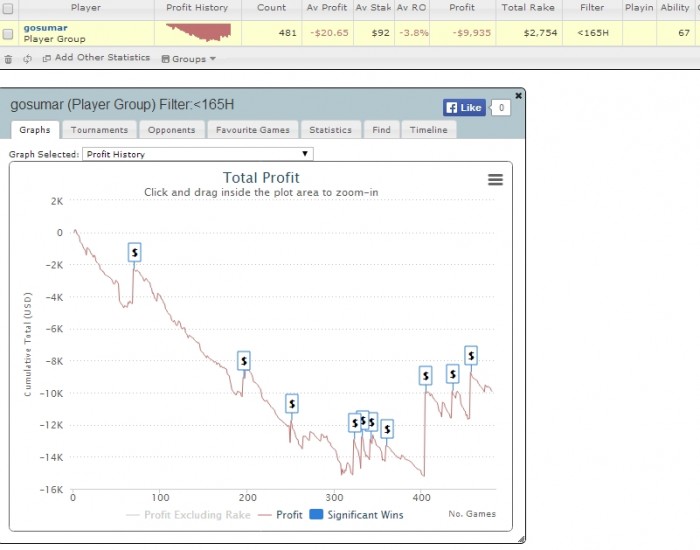Switch to the Graphs tab

coord(35,130)
